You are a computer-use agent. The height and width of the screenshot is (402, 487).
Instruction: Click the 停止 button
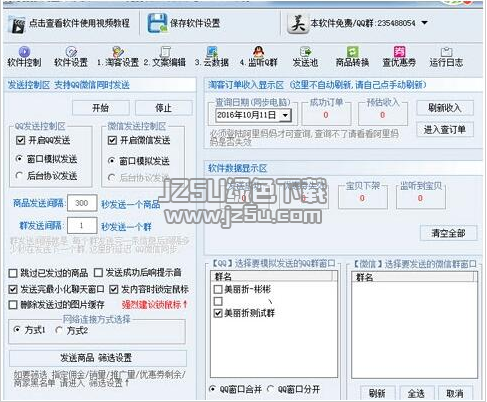coord(164,108)
